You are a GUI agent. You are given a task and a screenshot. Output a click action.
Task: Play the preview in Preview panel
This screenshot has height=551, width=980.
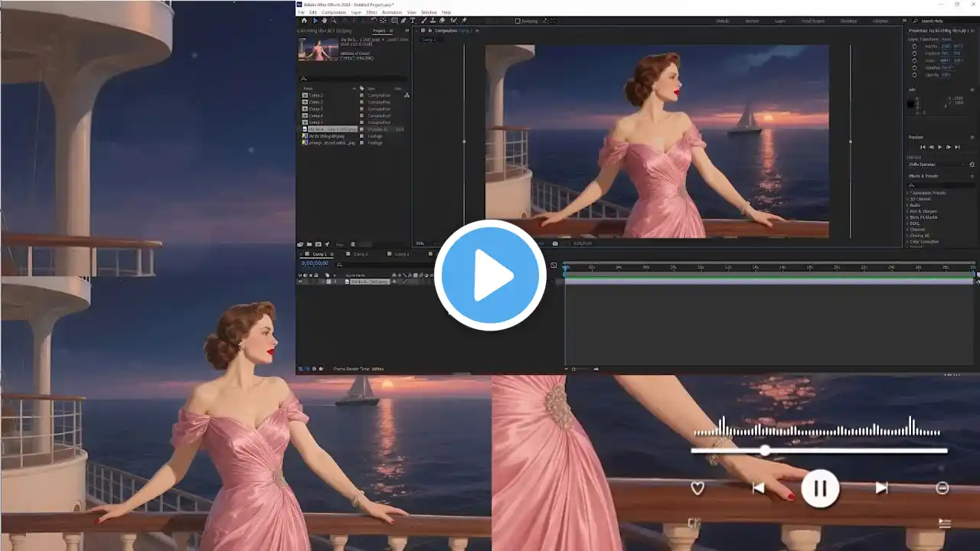(x=939, y=147)
